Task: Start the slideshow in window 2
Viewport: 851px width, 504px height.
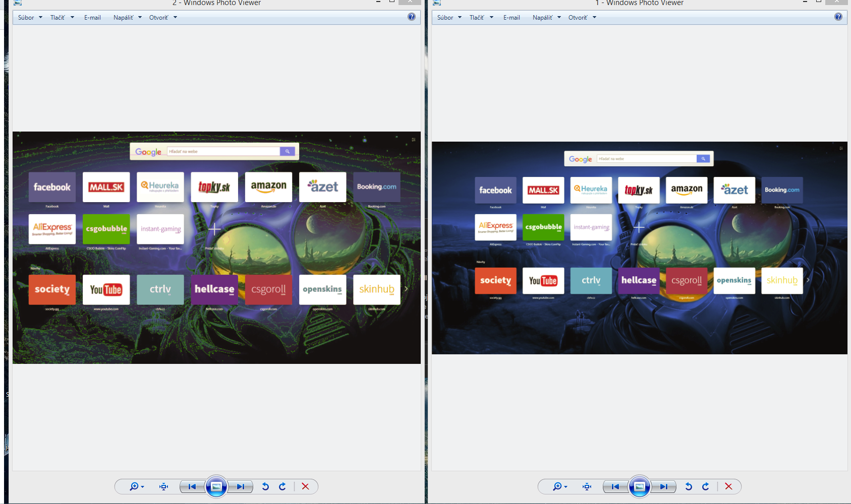Action: (x=216, y=486)
